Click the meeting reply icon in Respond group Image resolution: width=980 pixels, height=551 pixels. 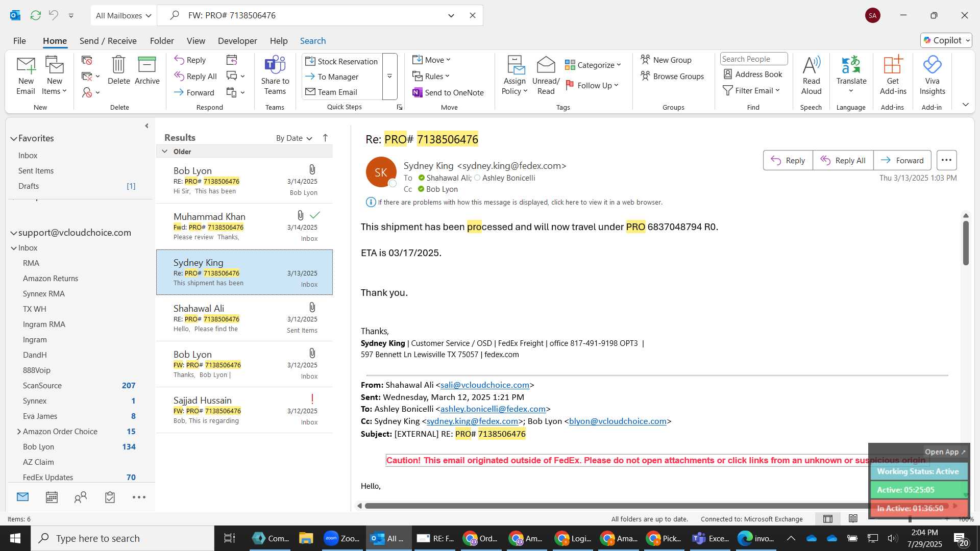(232, 60)
